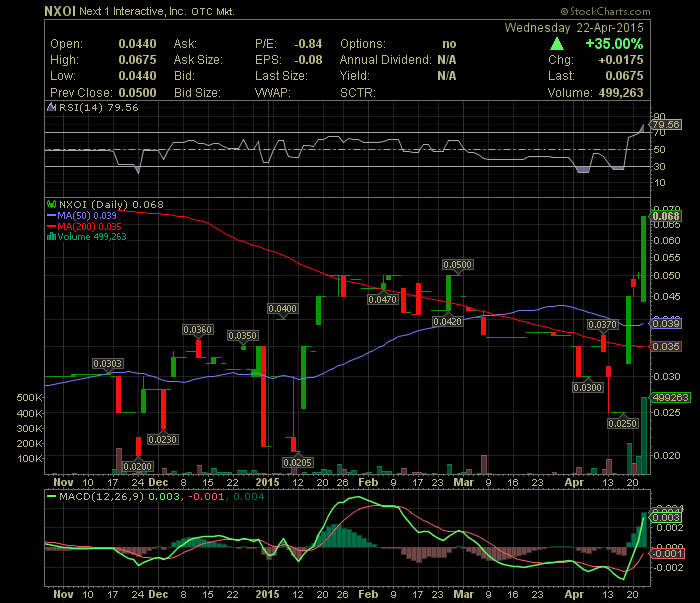
Task: Click the MA(50) 0.039 legend text
Action: (87, 216)
